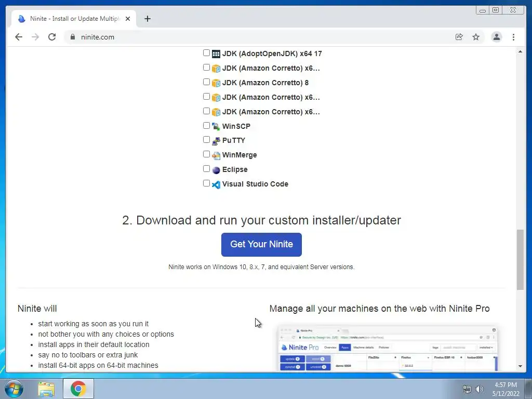Click the WinMerge app icon
532x399 pixels.
216,155
